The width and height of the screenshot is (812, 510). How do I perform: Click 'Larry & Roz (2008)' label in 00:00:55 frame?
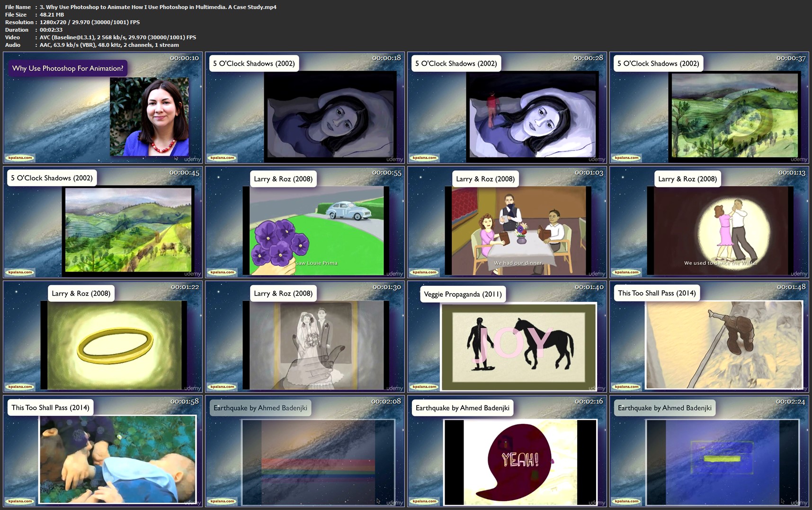(x=283, y=179)
